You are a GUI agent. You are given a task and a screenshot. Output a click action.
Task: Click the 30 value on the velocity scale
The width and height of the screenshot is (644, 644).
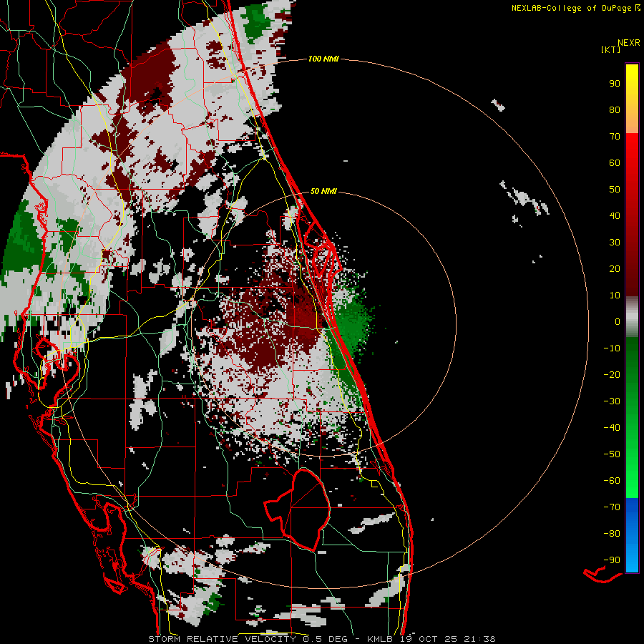click(x=615, y=243)
